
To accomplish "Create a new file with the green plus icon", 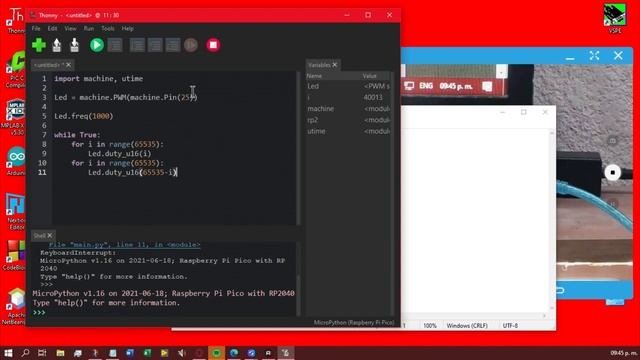I will (x=39, y=45).
